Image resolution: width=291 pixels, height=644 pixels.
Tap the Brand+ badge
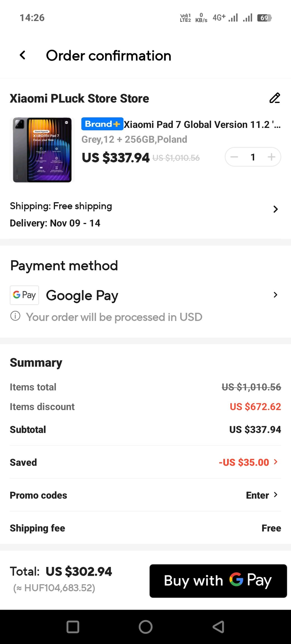tap(102, 124)
